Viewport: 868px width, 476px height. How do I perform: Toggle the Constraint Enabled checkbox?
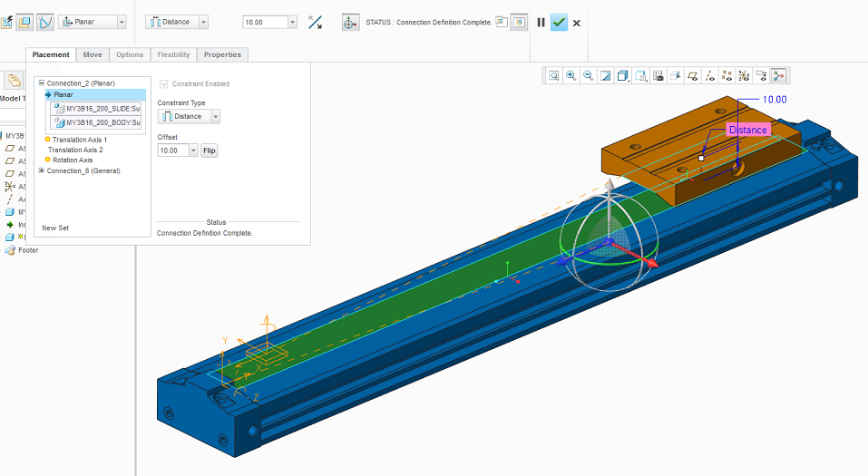pos(164,84)
